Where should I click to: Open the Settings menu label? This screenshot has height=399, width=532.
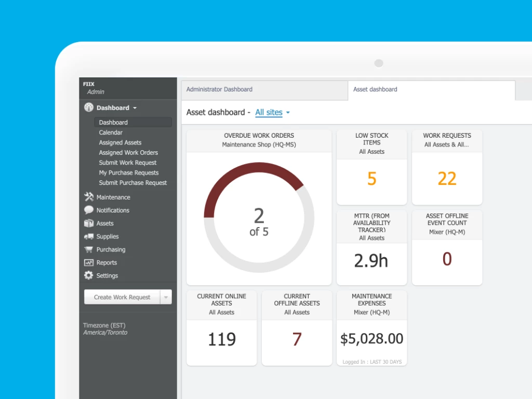click(x=107, y=276)
